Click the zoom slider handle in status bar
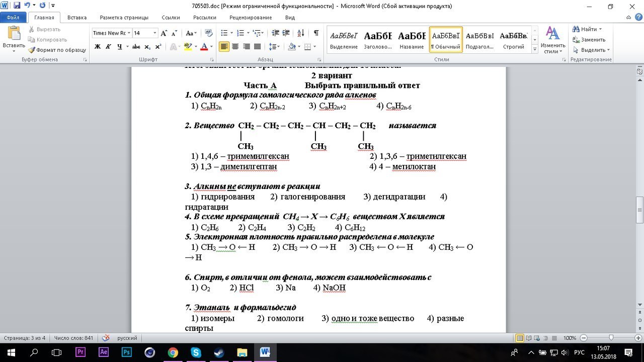The image size is (644, 362). 611,338
